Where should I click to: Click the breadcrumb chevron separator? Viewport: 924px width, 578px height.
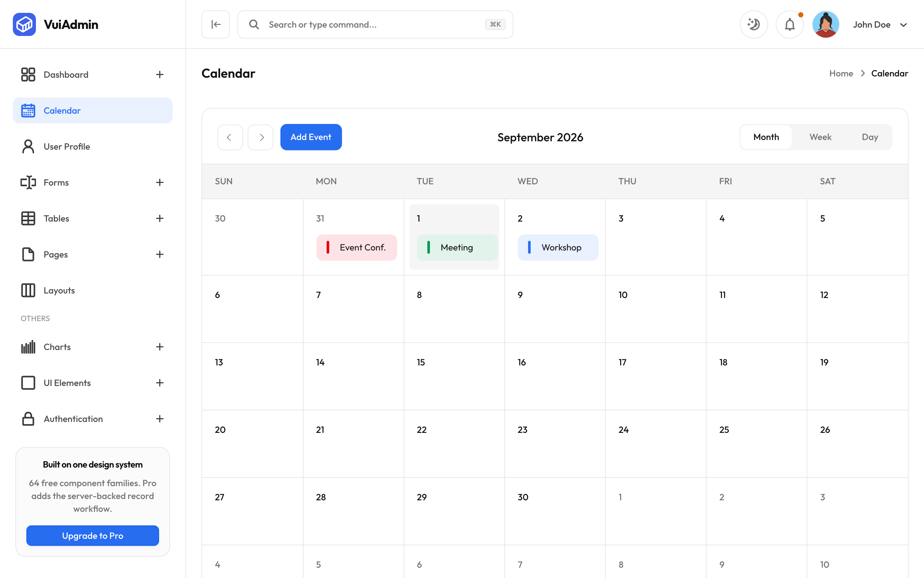point(862,74)
